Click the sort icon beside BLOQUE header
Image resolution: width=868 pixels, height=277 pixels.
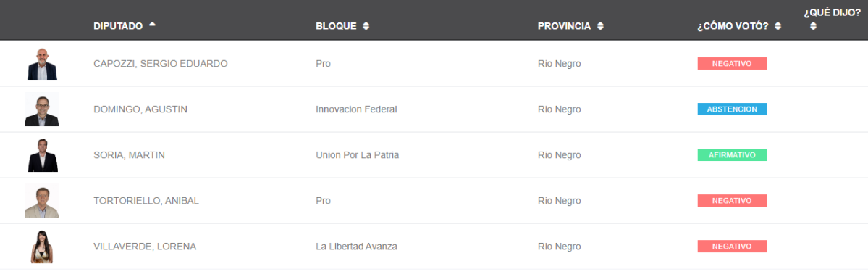point(366,26)
